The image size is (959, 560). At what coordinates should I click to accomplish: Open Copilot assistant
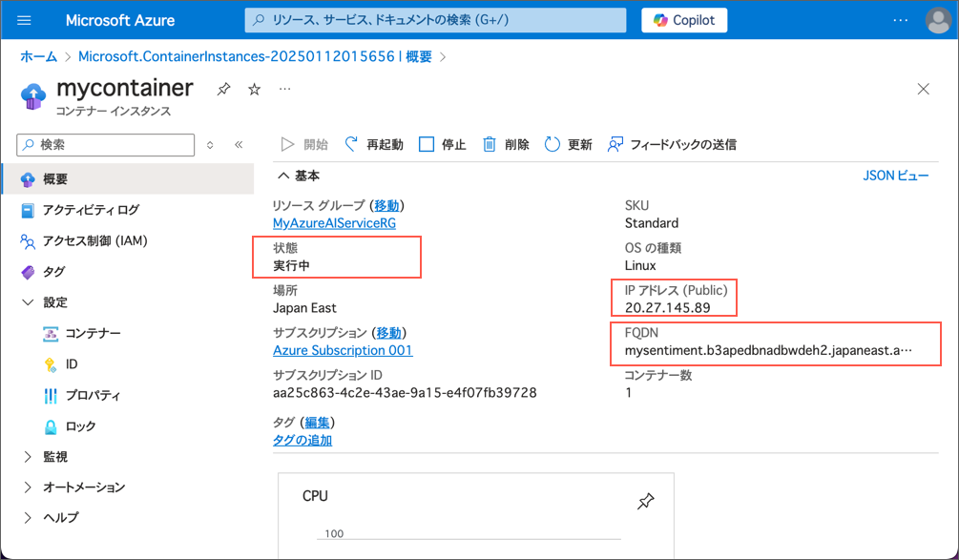pos(684,20)
